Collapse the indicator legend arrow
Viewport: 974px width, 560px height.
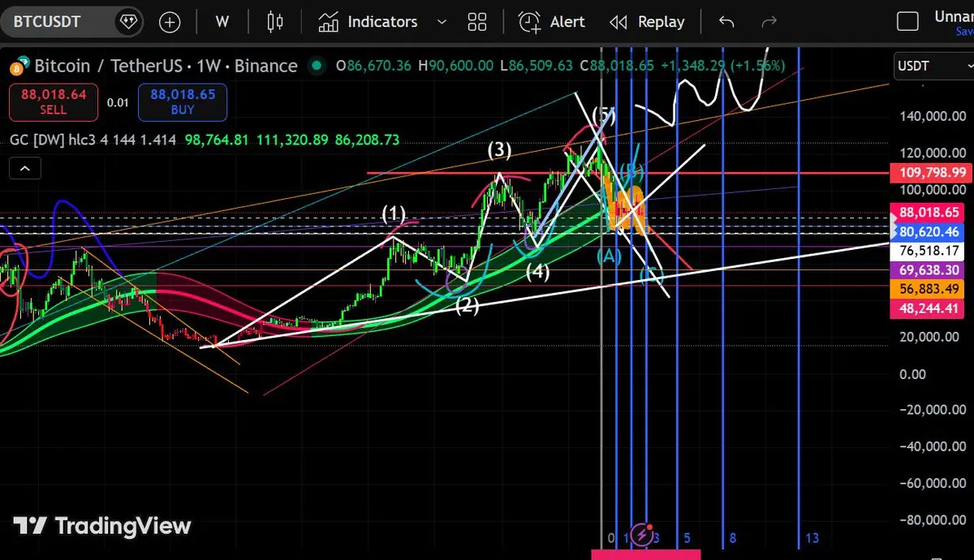(x=25, y=169)
